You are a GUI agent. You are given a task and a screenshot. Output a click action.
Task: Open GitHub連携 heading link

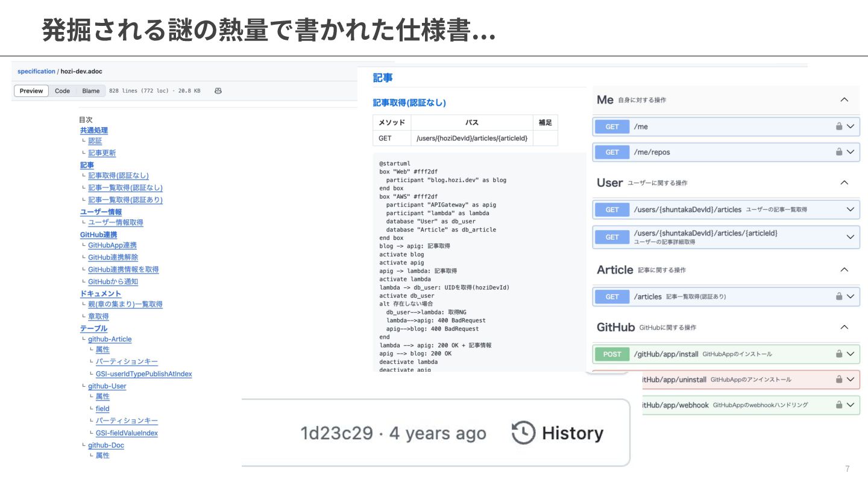[x=98, y=234]
